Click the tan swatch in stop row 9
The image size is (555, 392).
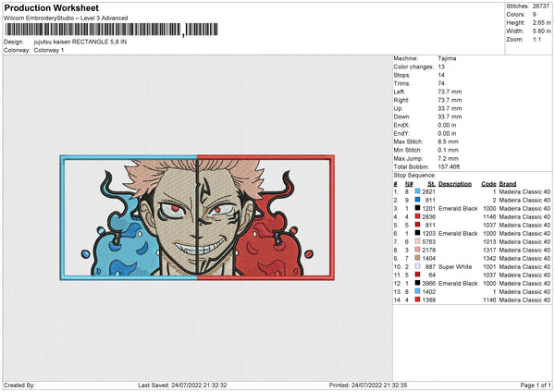coord(418,258)
